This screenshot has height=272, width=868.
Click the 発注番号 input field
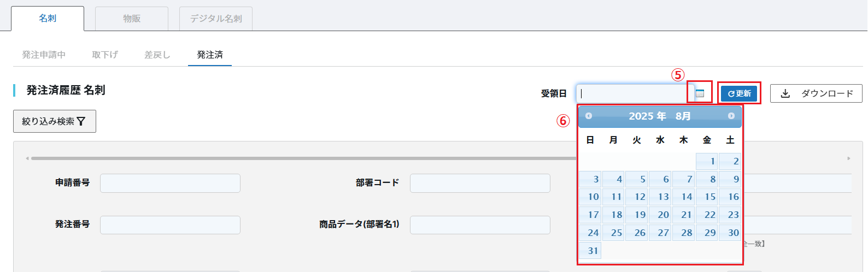[170, 225]
